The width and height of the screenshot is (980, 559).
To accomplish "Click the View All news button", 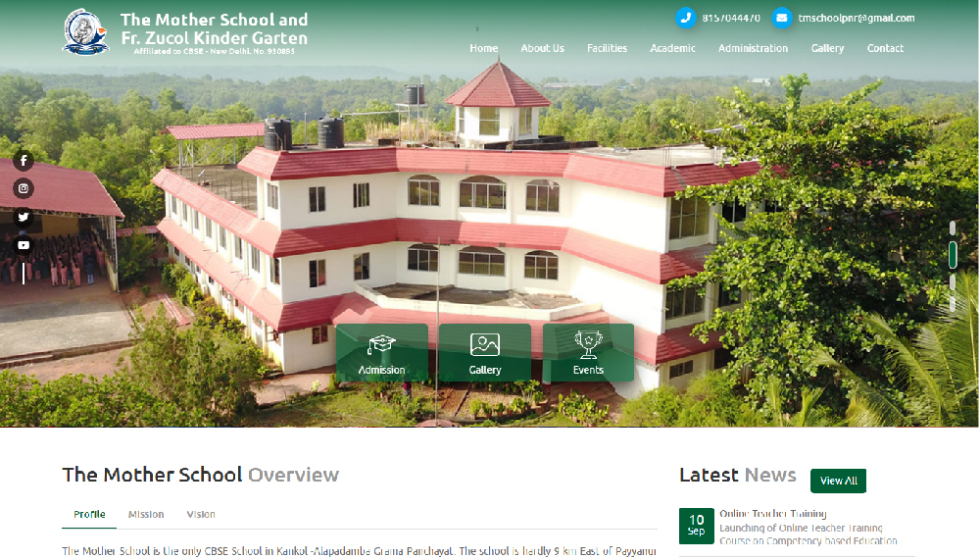I will (838, 481).
